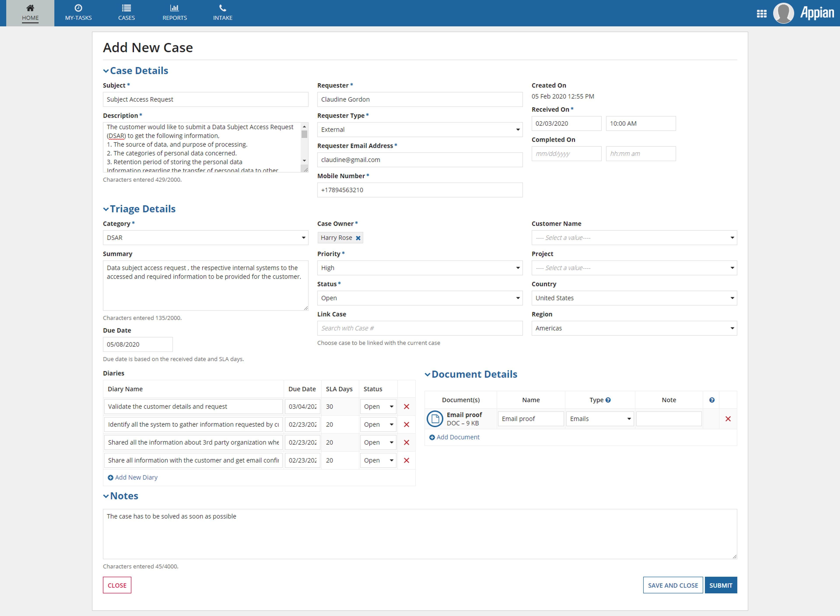Switch to the Reports tab

click(175, 13)
